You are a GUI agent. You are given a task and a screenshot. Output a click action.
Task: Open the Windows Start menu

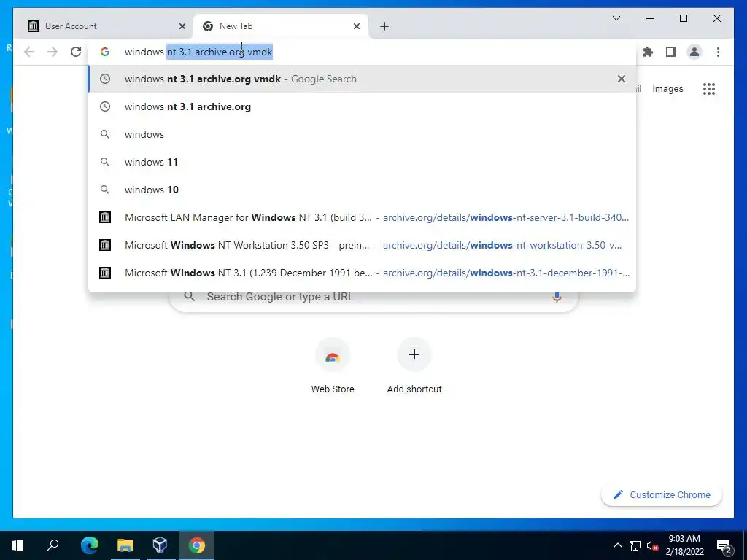coord(18,545)
